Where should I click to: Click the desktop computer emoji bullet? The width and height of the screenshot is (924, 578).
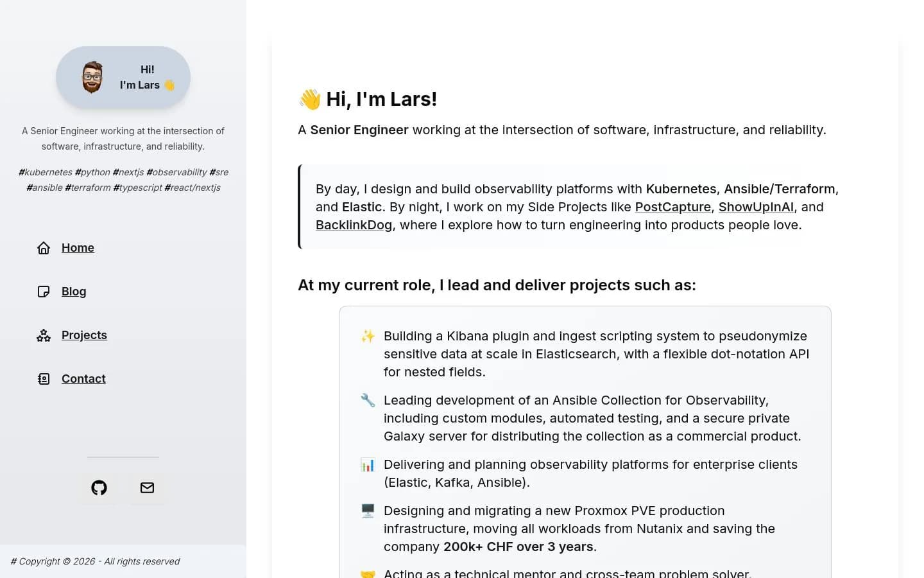pos(368,511)
